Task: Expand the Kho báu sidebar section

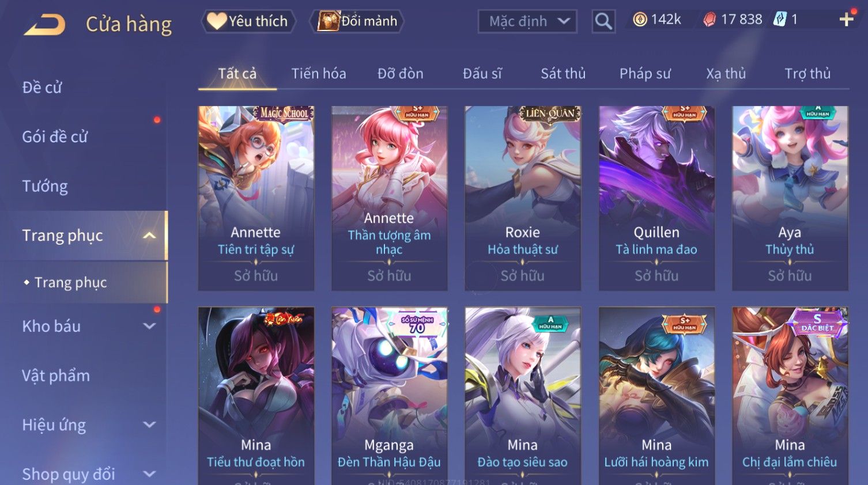Action: tap(149, 326)
